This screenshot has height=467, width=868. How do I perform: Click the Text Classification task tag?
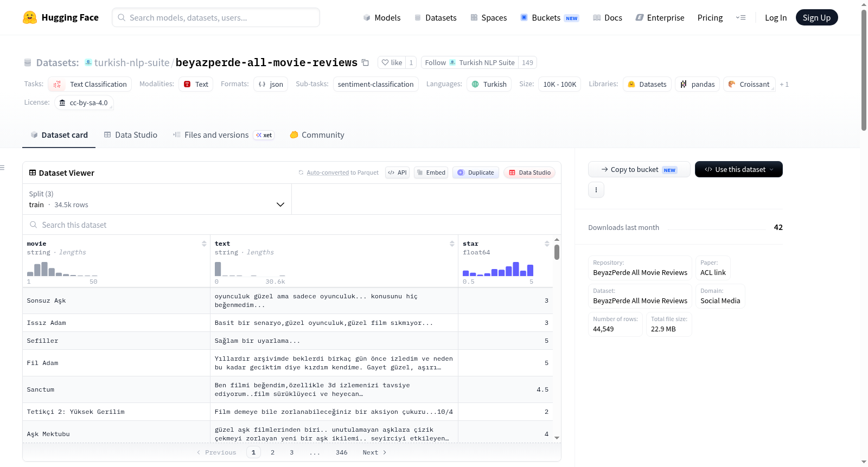(x=90, y=84)
